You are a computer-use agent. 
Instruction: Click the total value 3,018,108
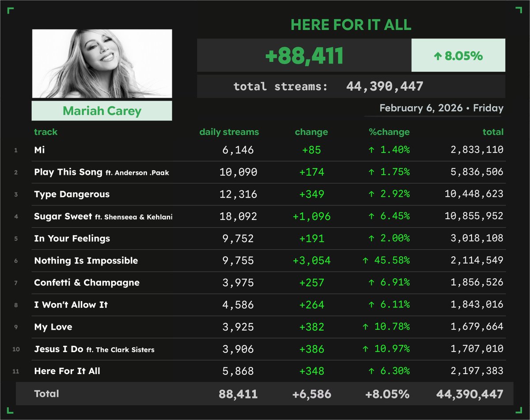click(477, 238)
